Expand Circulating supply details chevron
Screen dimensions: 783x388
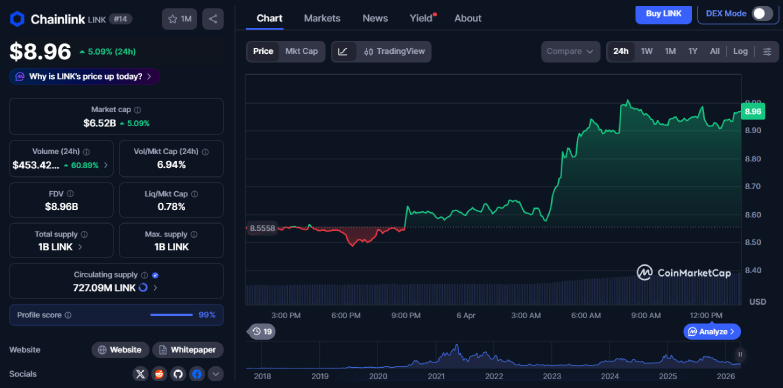pos(155,288)
